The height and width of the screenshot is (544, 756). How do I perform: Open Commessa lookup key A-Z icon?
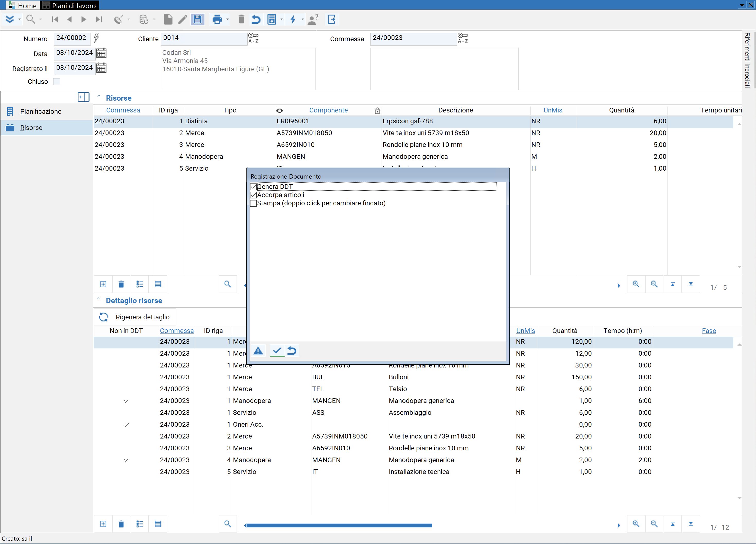(463, 38)
